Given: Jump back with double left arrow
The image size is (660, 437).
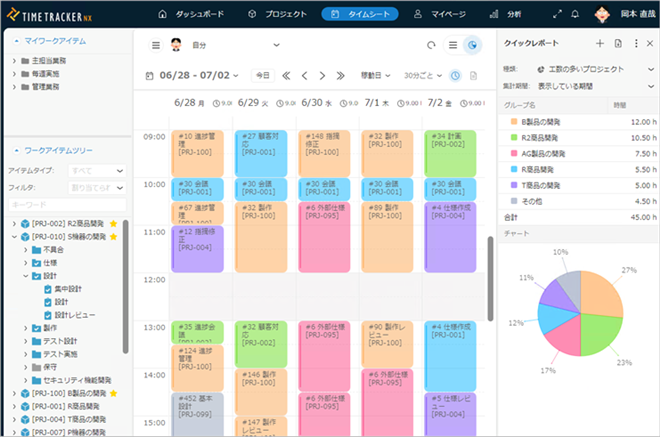Looking at the screenshot, I should pyautogui.click(x=286, y=76).
